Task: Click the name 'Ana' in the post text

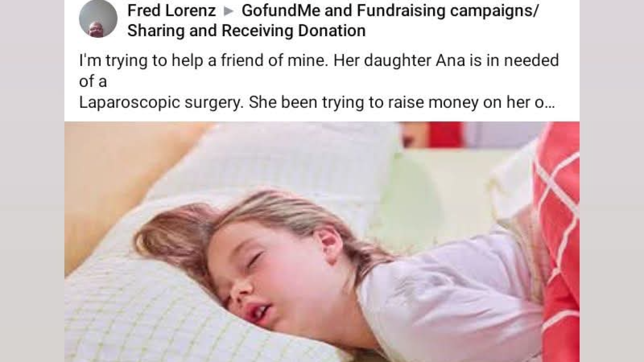Action: click(451, 60)
